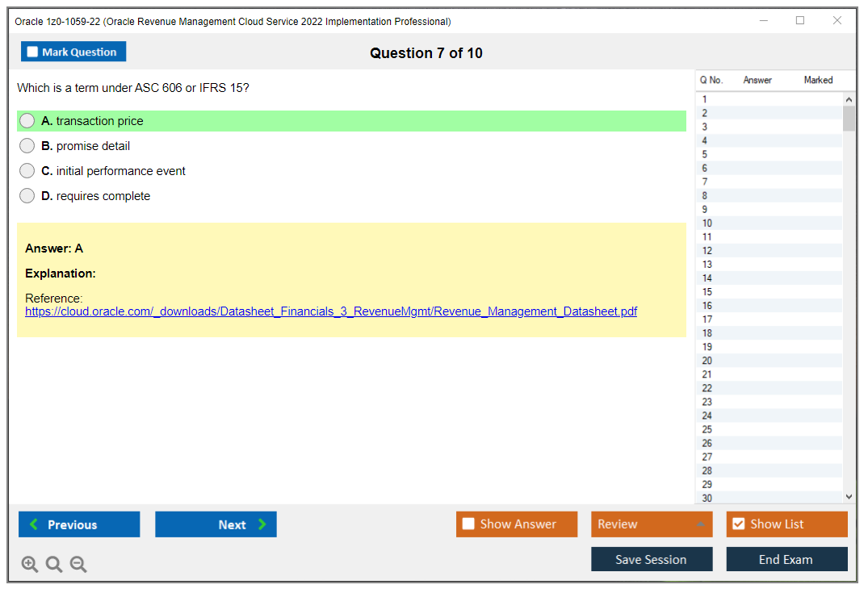Uncheck the Show List checkbox
Image resolution: width=868 pixels, height=593 pixels.
click(x=738, y=524)
